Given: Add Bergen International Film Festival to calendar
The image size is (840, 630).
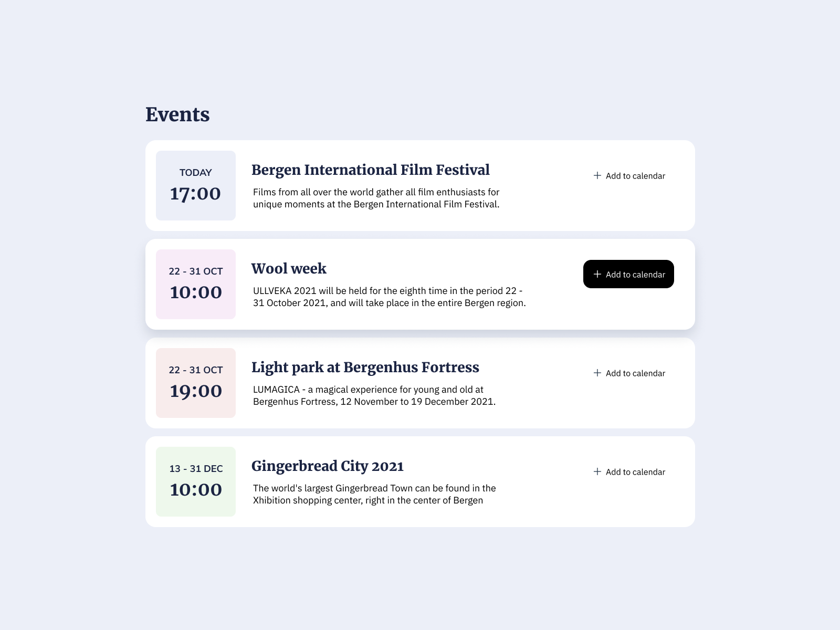Looking at the screenshot, I should (629, 176).
